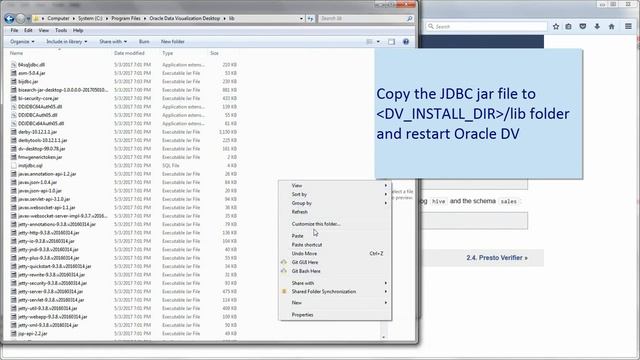The image size is (640, 360).
Task: Toggle the preview pane icon
Action: pyautogui.click(x=391, y=42)
